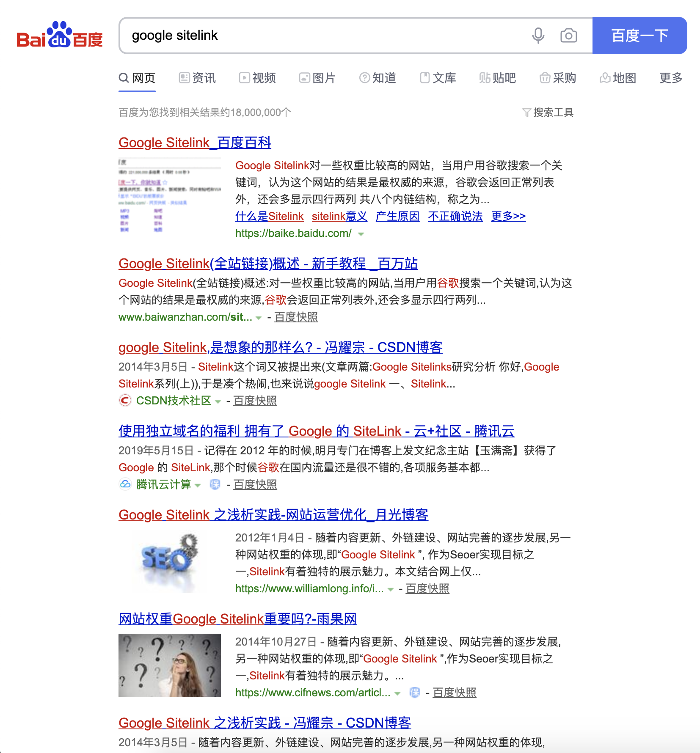Open Google Sitelink 之浅析实践 月光博客 result
Screen dimensions: 700x753
[273, 515]
